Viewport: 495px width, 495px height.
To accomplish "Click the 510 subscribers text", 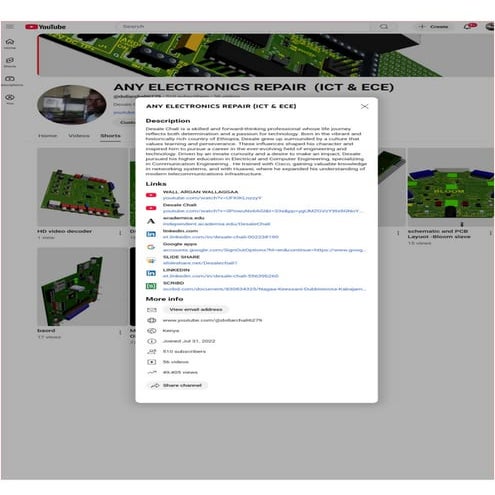I will point(184,352).
